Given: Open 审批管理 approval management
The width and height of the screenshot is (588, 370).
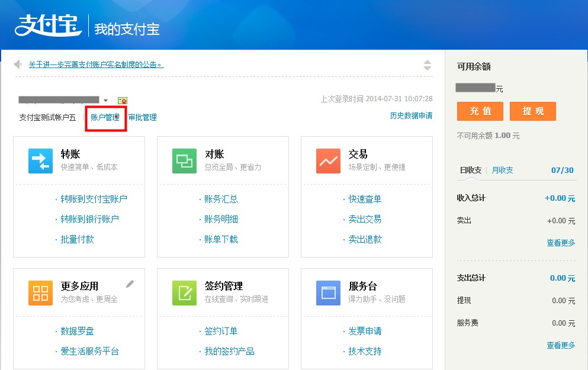Looking at the screenshot, I should click(143, 117).
